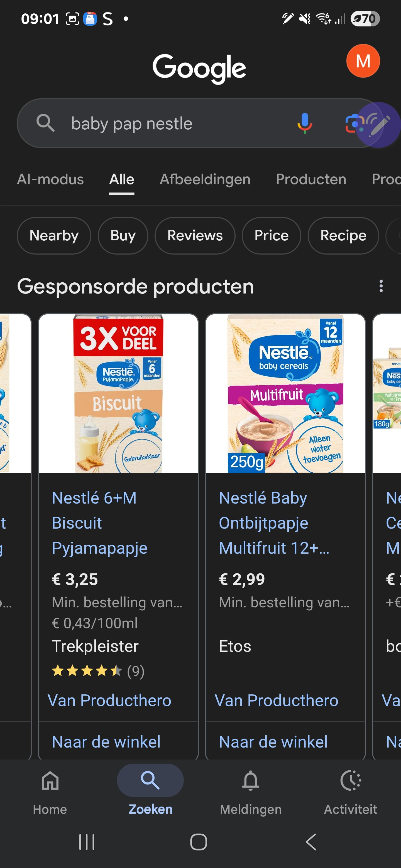Apply the Nearby filter chip

(54, 236)
